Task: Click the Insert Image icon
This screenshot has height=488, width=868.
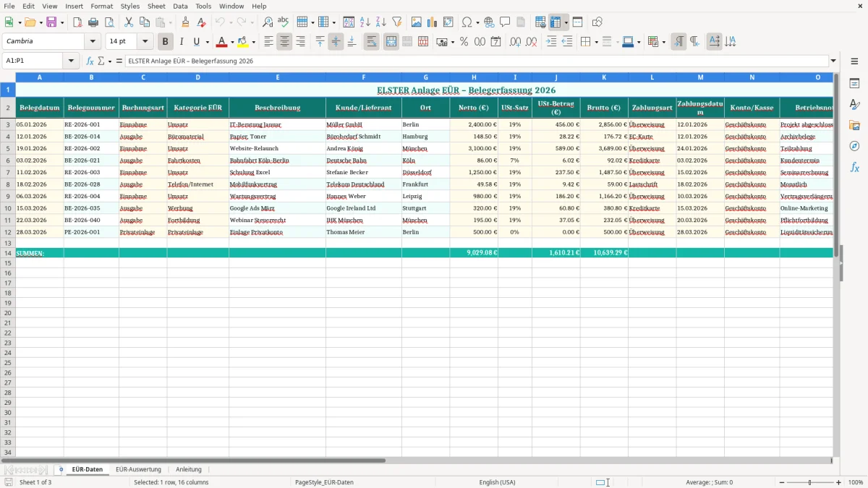Action: pyautogui.click(x=417, y=22)
